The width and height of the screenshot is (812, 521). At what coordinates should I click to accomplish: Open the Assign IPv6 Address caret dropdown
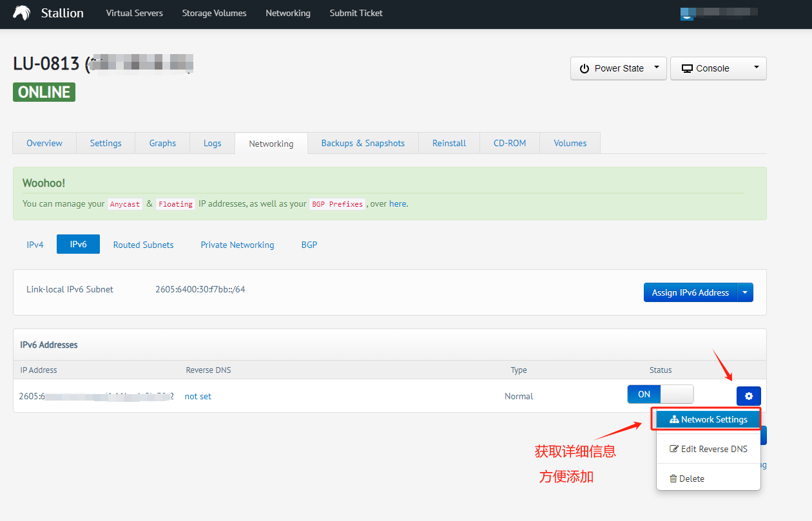745,292
